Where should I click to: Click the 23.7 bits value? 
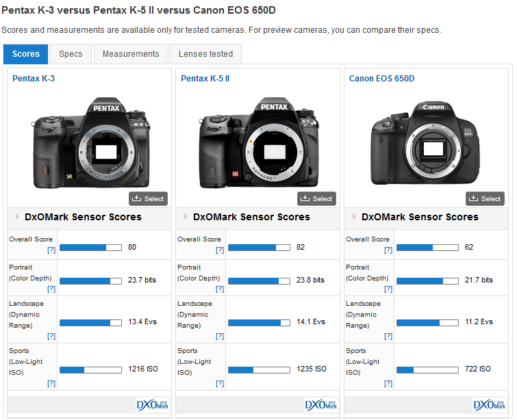tap(142, 280)
